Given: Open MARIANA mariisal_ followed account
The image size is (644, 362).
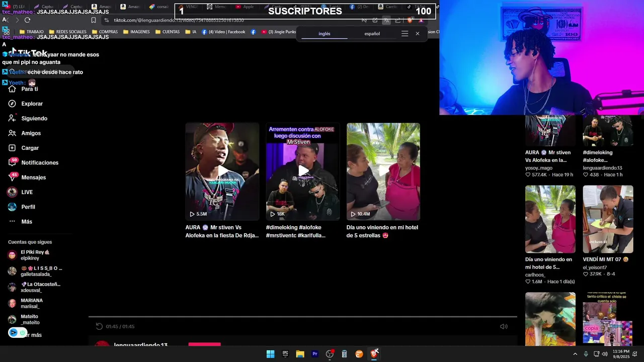Looking at the screenshot, I should (25, 303).
